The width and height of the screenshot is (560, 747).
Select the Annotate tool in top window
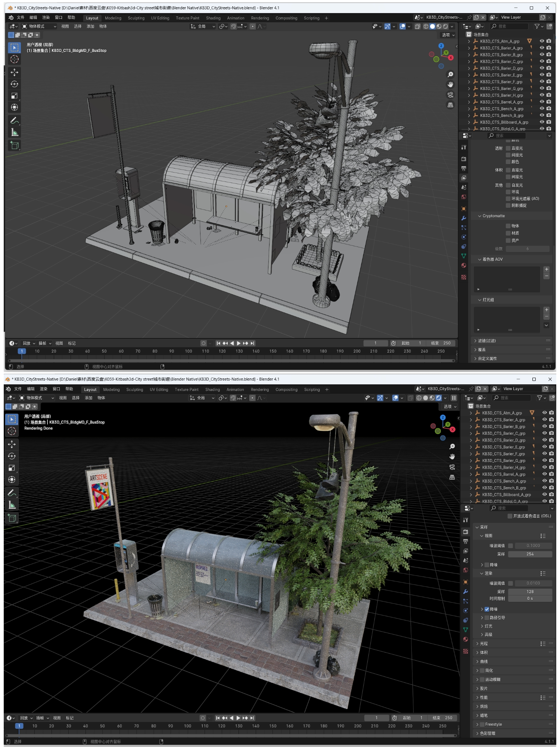pos(15,121)
